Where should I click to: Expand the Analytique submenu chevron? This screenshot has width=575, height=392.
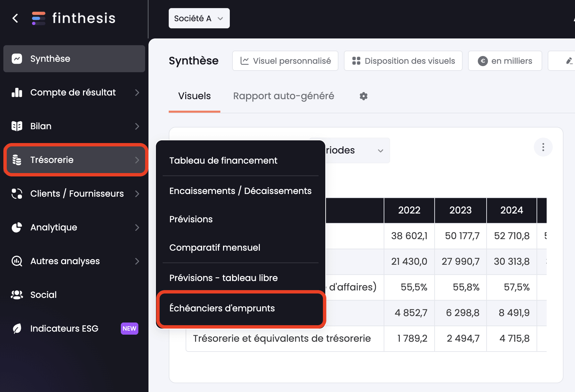click(137, 227)
